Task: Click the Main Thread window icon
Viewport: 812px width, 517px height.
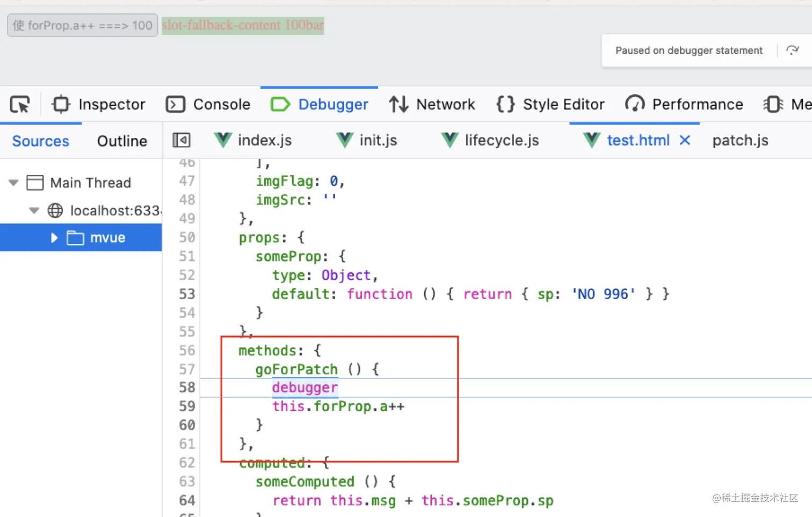Action: coord(35,183)
